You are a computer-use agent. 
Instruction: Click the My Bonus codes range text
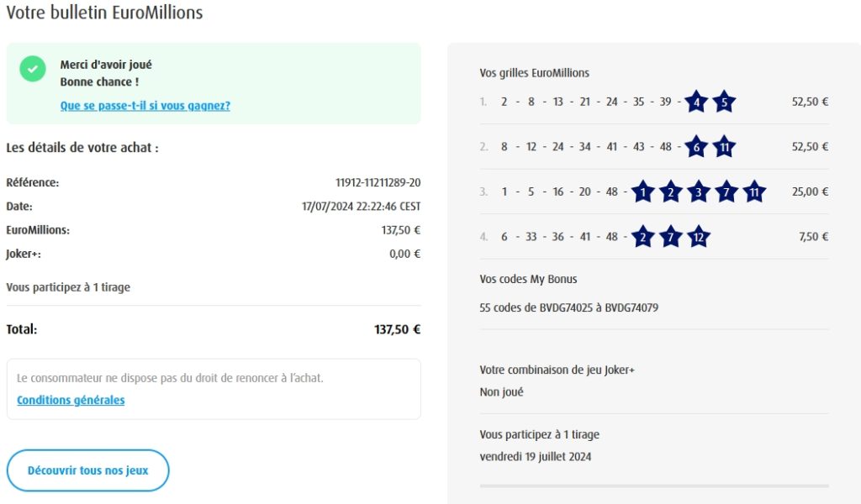pyautogui.click(x=568, y=307)
